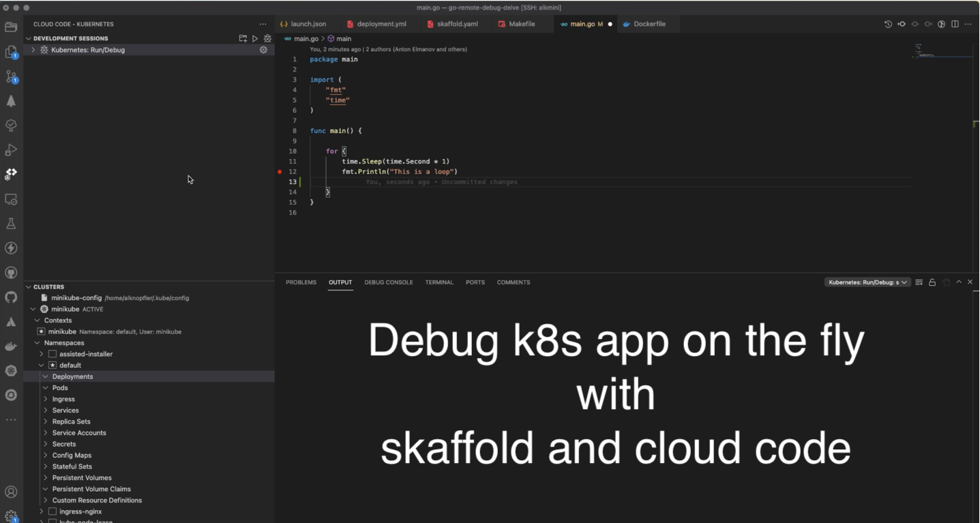Expand the Ingress node
The image size is (980, 523).
pyautogui.click(x=46, y=399)
